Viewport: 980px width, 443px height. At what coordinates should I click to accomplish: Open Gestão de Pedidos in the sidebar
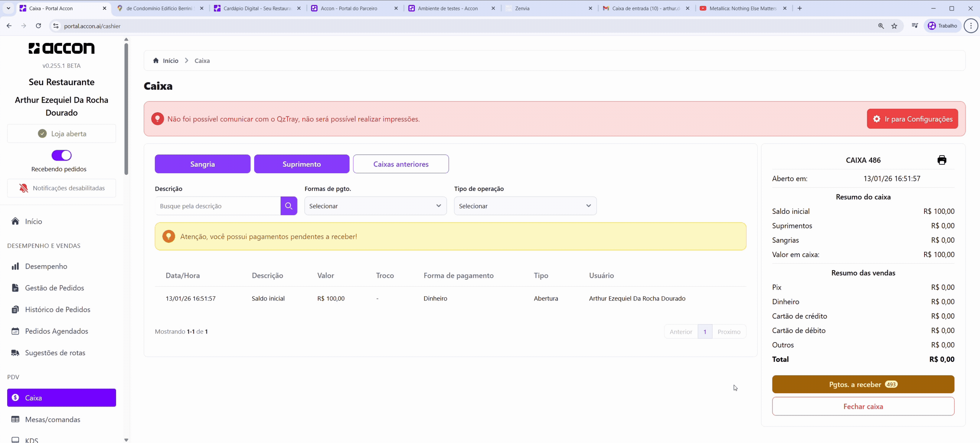pos(54,288)
